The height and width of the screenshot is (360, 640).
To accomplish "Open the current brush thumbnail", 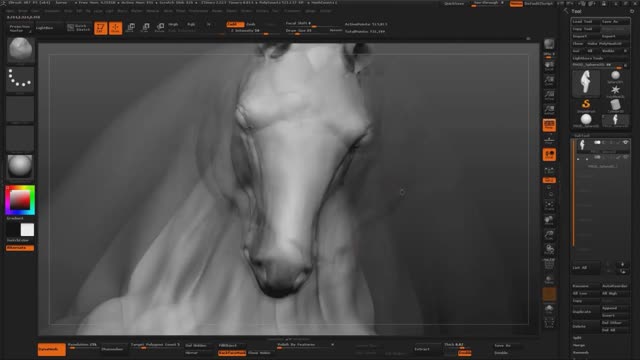I will click(x=20, y=49).
